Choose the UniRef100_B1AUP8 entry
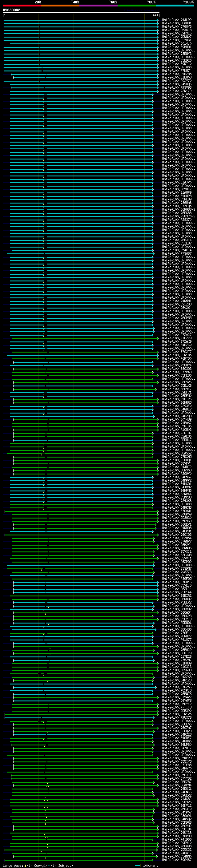 click(176, 196)
